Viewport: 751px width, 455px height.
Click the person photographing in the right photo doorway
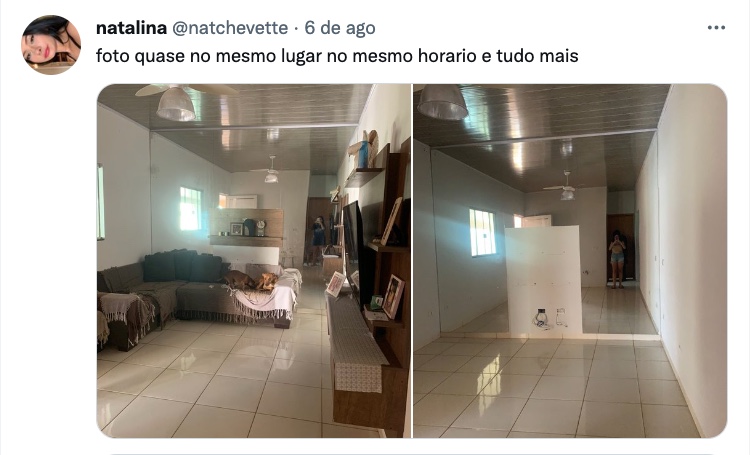pos(617,259)
